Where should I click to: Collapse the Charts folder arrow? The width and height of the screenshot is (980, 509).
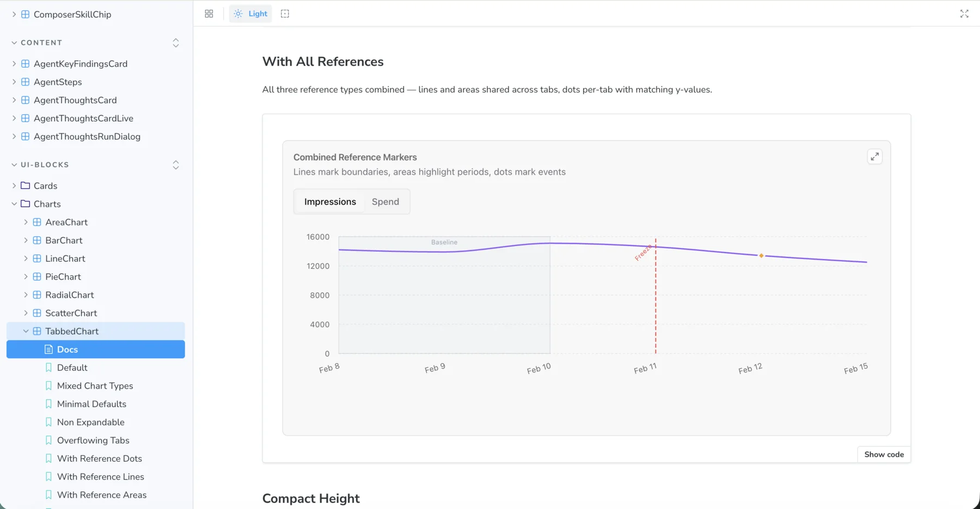tap(14, 204)
